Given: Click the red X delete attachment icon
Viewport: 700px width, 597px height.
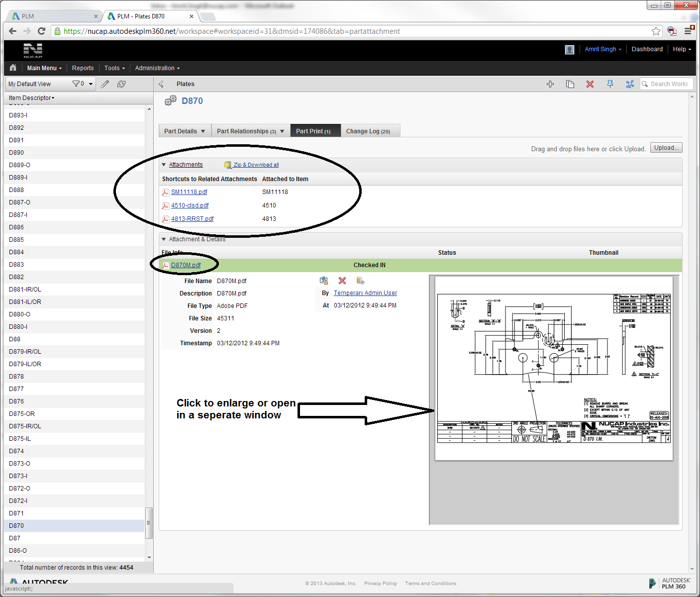Looking at the screenshot, I should click(342, 281).
